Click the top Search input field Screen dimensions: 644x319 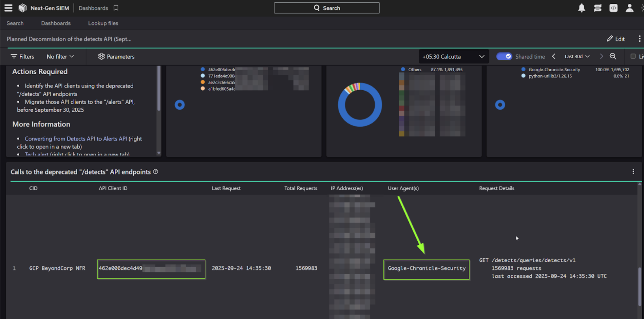tap(326, 8)
